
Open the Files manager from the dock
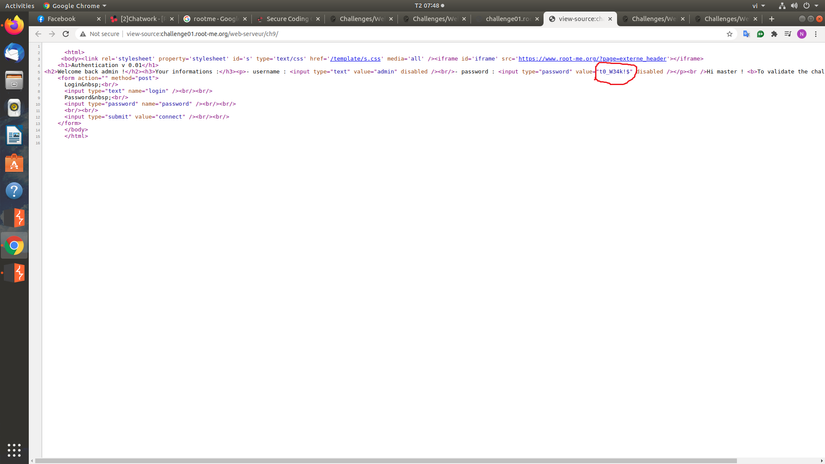14,80
